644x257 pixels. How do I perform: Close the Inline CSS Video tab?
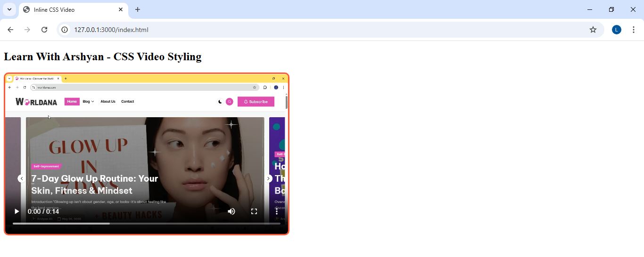[x=121, y=9]
